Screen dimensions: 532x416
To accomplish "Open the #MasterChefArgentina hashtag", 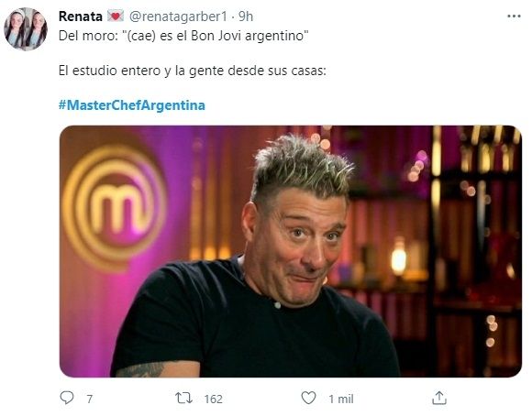I will (x=132, y=105).
